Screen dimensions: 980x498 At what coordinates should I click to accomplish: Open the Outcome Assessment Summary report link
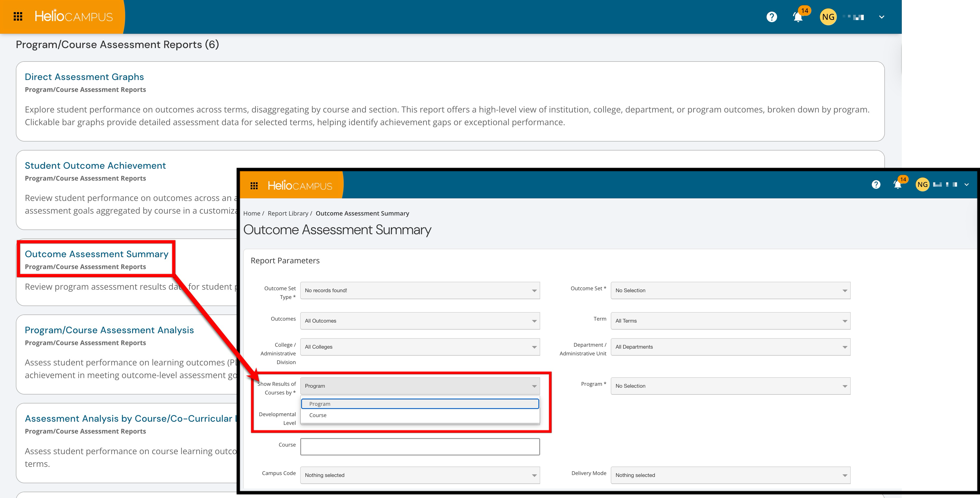point(97,254)
